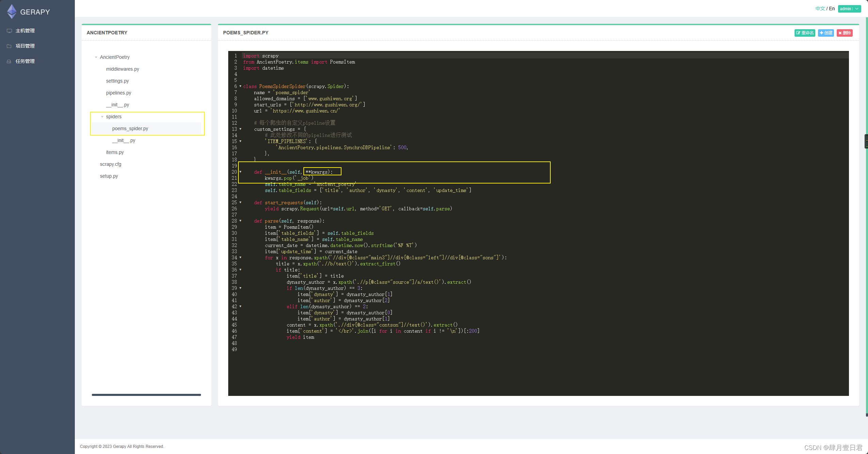Fold __init__ method at line 20
868x454 pixels.
240,172
